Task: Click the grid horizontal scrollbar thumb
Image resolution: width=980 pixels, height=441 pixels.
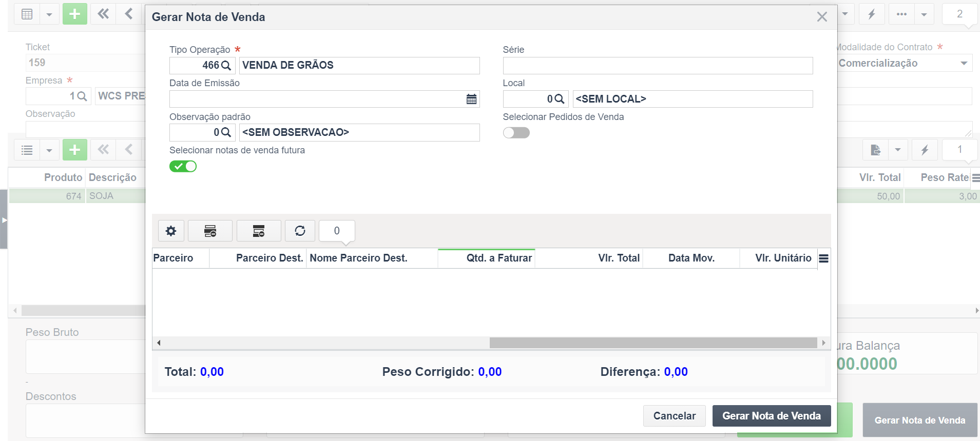Action: pyautogui.click(x=653, y=343)
